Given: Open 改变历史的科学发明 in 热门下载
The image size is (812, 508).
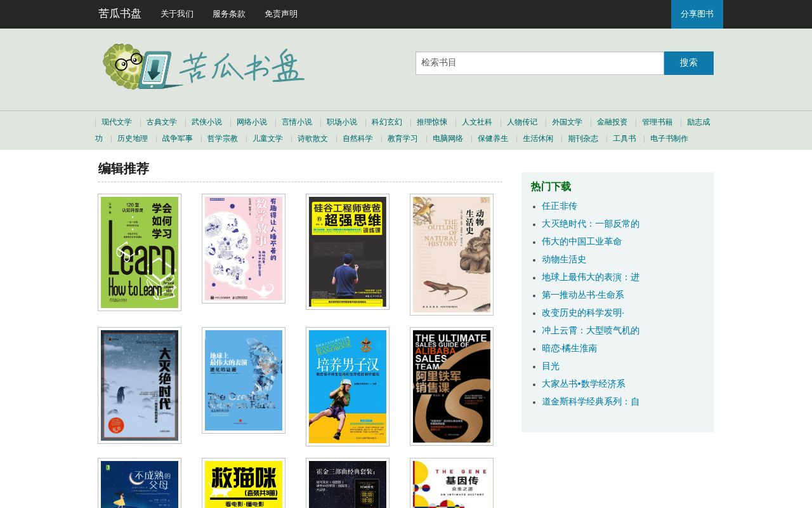Looking at the screenshot, I should tap(583, 312).
